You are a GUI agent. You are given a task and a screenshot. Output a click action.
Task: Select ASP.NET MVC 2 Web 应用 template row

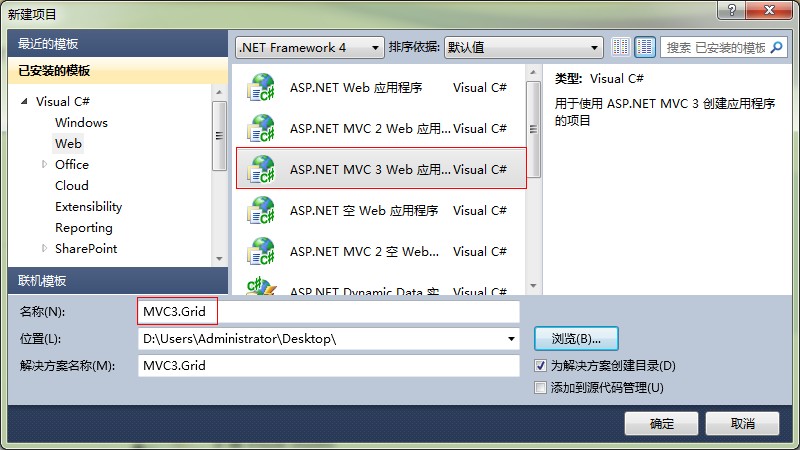[x=381, y=128]
